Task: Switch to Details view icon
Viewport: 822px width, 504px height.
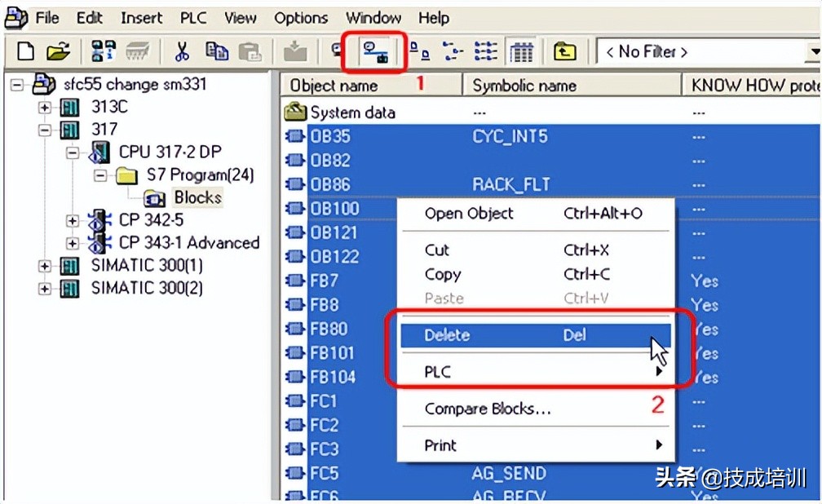Action: click(x=521, y=51)
